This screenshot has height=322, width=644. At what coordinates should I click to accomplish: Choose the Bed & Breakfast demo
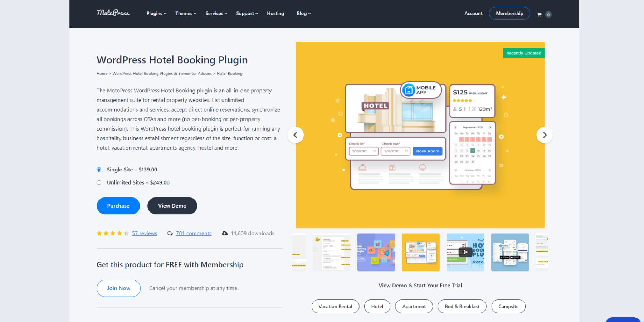point(462,306)
